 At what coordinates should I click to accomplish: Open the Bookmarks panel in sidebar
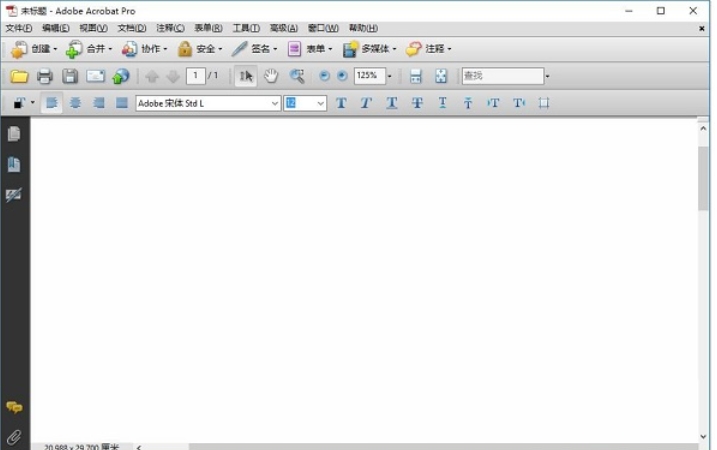point(14,164)
